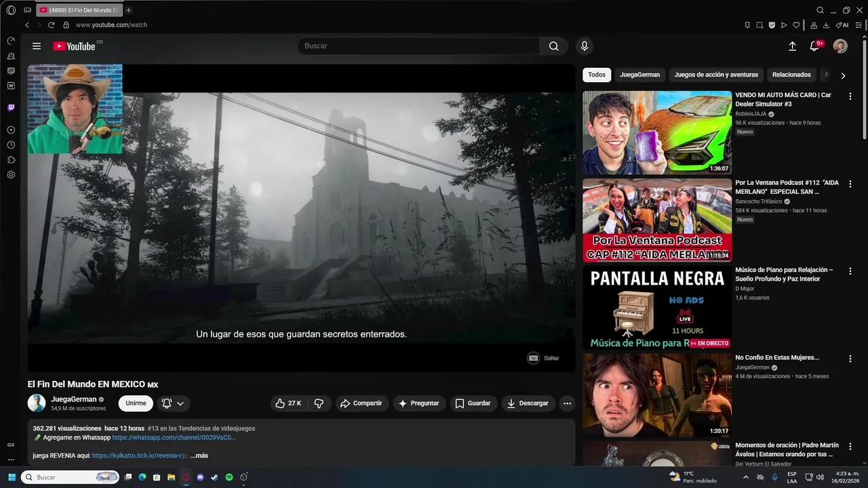Open the ad blocker shield icon
Viewport: 868px width, 488px height.
point(772,25)
